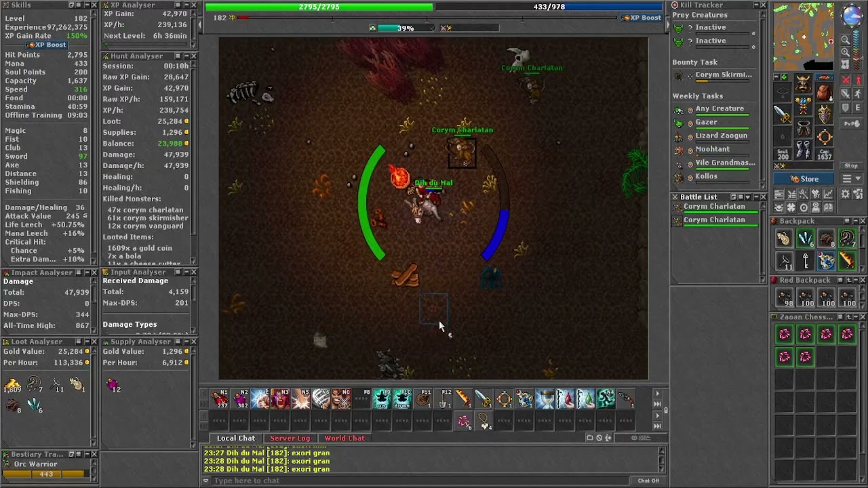The image size is (868, 488).
Task: Use the F11 rope hotkey
Action: click(422, 399)
